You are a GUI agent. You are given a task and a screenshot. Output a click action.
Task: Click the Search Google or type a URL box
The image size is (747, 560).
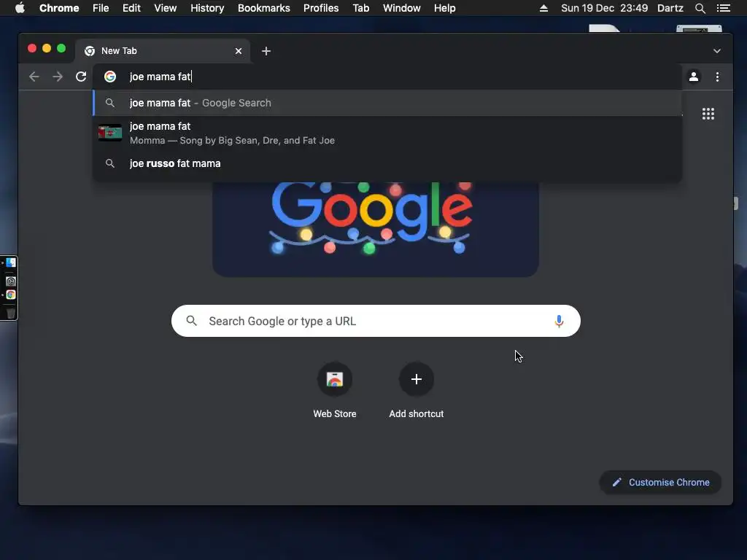(x=376, y=321)
